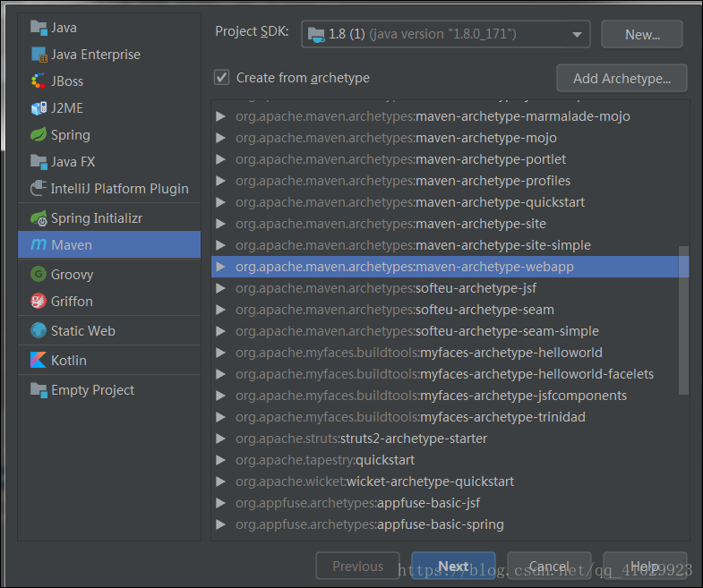The width and height of the screenshot is (703, 588).
Task: Select myfaces-archetype-trinidad row
Action: pos(450,417)
